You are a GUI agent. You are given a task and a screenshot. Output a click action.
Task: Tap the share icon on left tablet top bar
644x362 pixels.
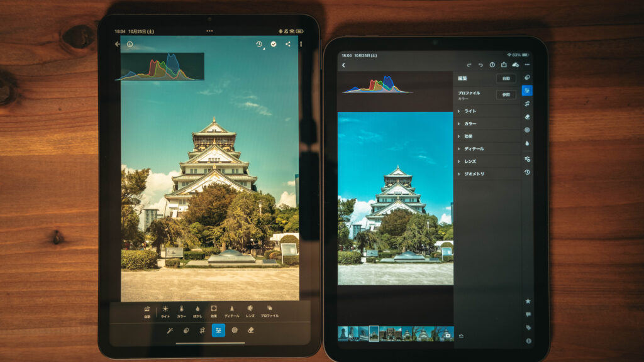287,45
